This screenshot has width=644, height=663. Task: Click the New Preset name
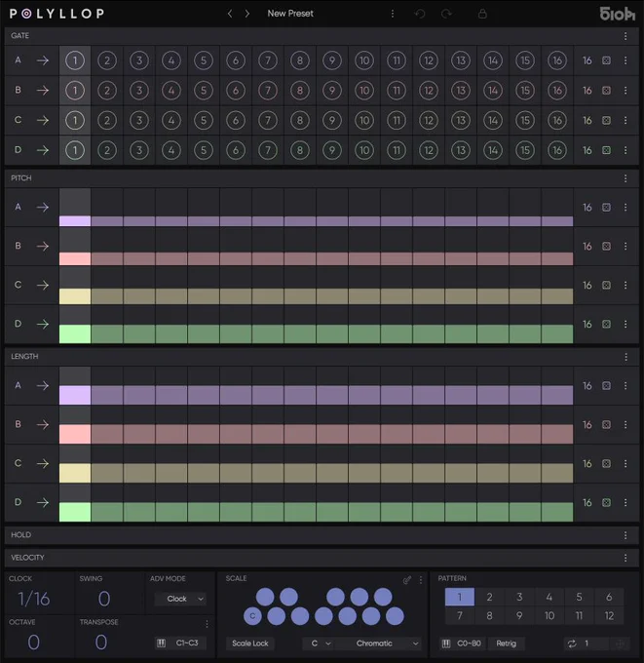(x=290, y=14)
